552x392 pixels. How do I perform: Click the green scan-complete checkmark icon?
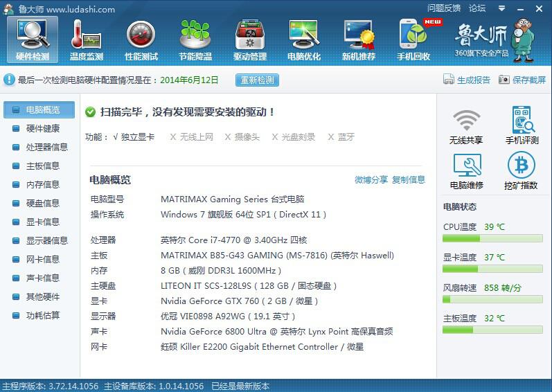click(x=91, y=112)
